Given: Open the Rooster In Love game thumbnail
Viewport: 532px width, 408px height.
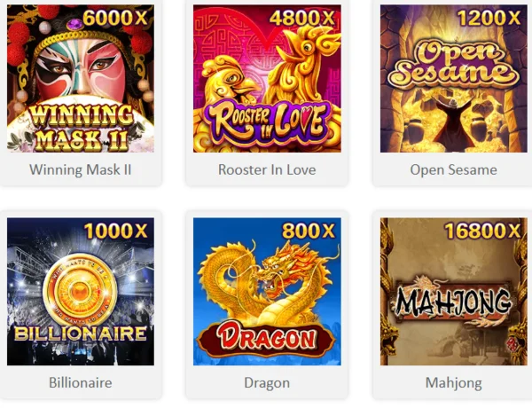Looking at the screenshot, I should coord(267,78).
